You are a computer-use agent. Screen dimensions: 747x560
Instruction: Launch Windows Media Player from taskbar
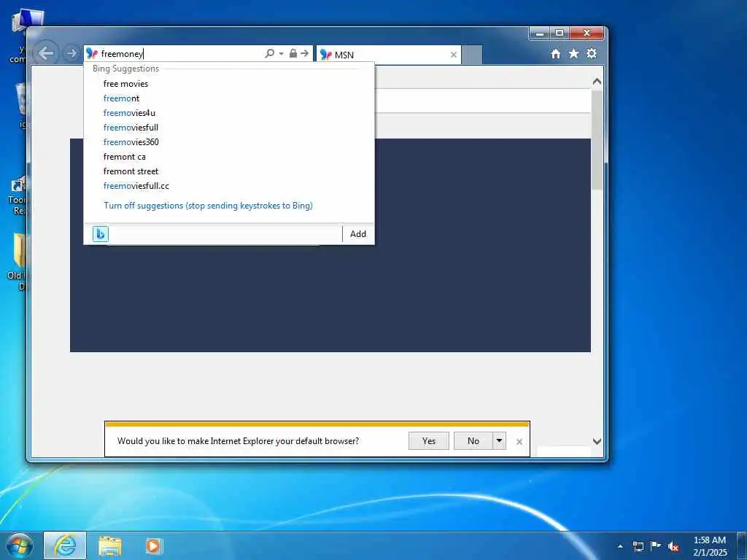tap(153, 545)
